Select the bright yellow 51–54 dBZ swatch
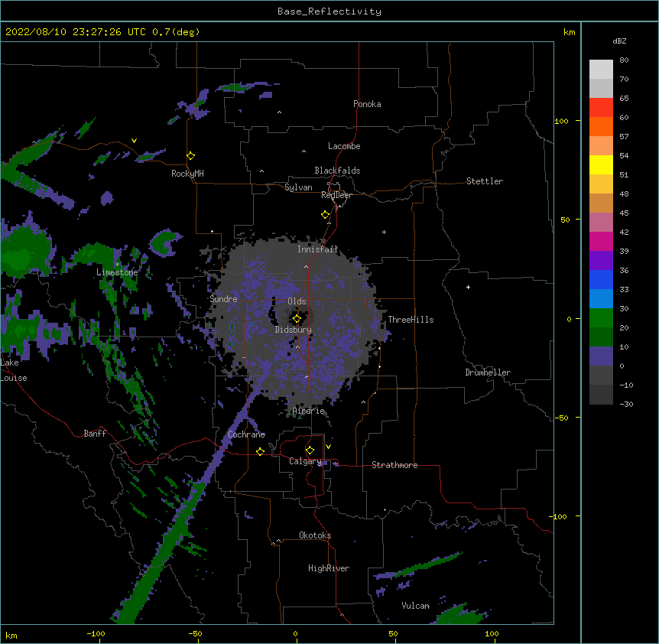Viewport: 659px width, 644px height. 601,164
